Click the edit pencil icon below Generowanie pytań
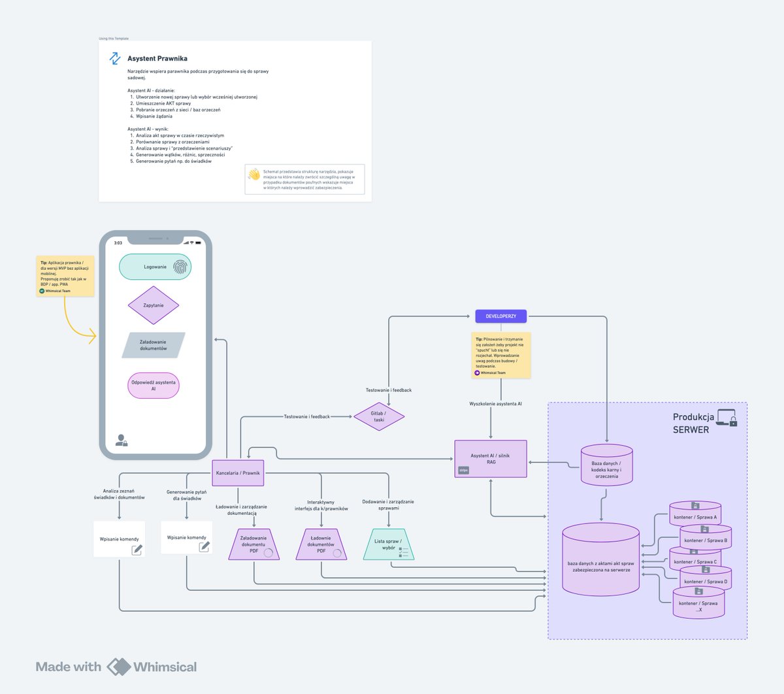This screenshot has width=784, height=694. point(204,546)
